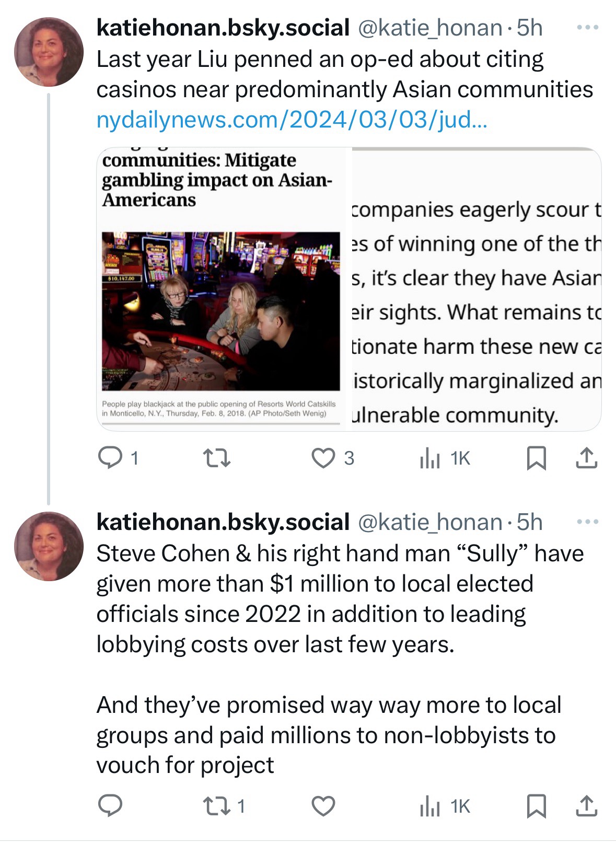The width and height of the screenshot is (616, 843).
Task: View analytics of the first tweet
Action: (x=430, y=458)
